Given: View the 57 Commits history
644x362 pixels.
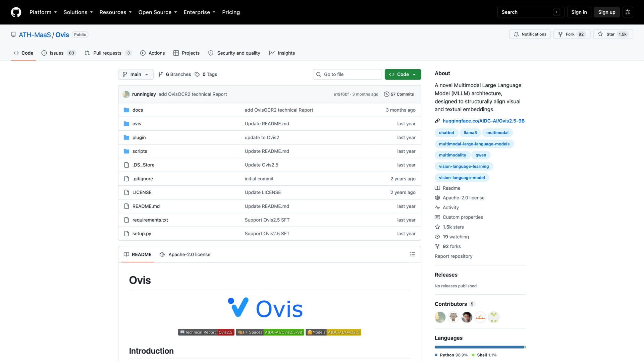Looking at the screenshot, I should 399,94.
